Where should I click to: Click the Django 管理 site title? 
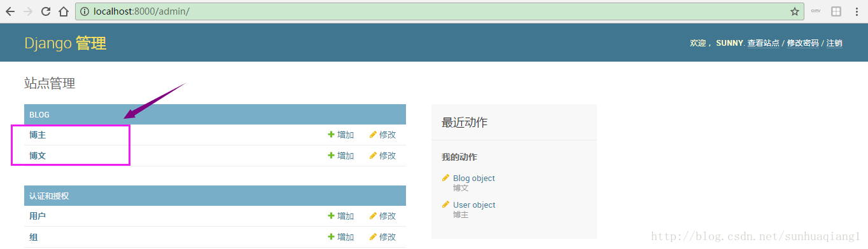pos(65,43)
